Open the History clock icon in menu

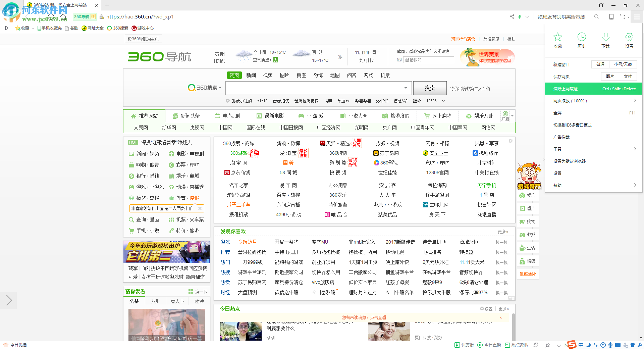(x=582, y=37)
